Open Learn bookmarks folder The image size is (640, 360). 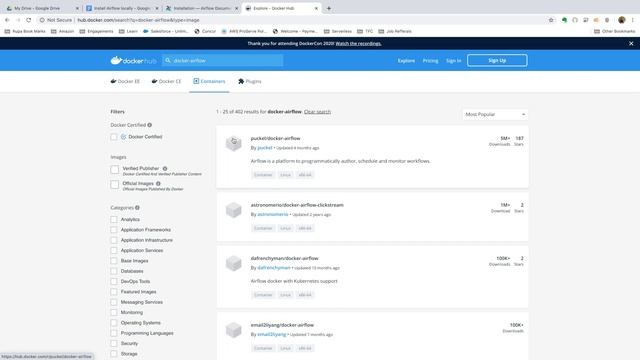click(128, 31)
